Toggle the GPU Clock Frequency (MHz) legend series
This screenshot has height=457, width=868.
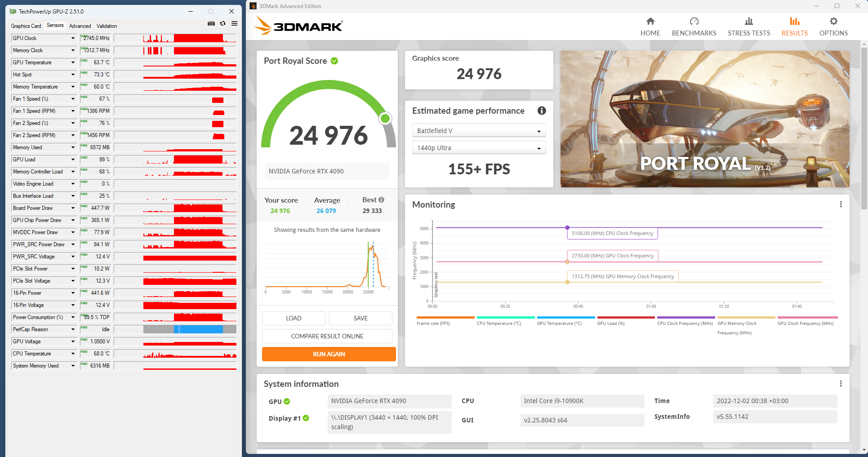pyautogui.click(x=807, y=321)
